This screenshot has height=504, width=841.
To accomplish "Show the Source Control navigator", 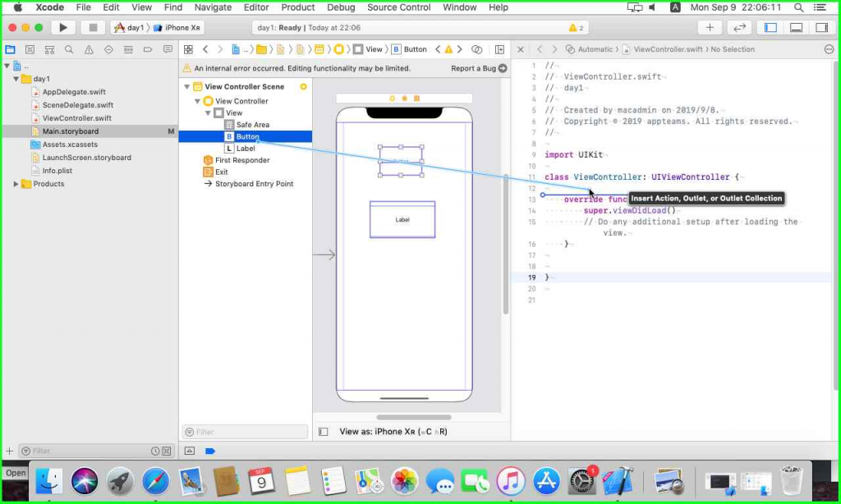I will [30, 49].
